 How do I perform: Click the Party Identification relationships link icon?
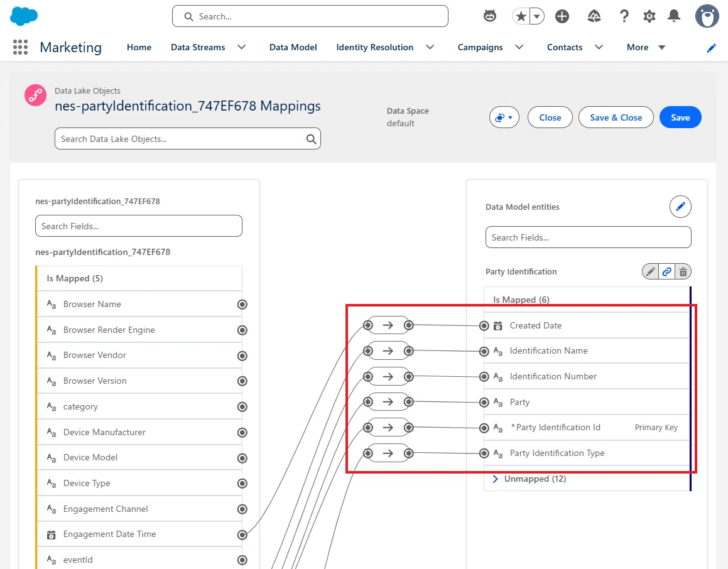tap(666, 271)
